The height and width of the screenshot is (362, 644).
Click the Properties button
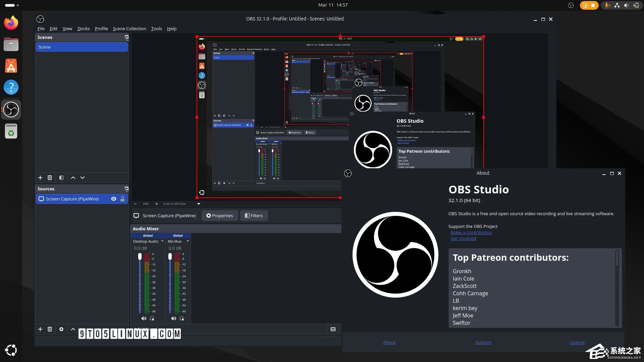[220, 216]
